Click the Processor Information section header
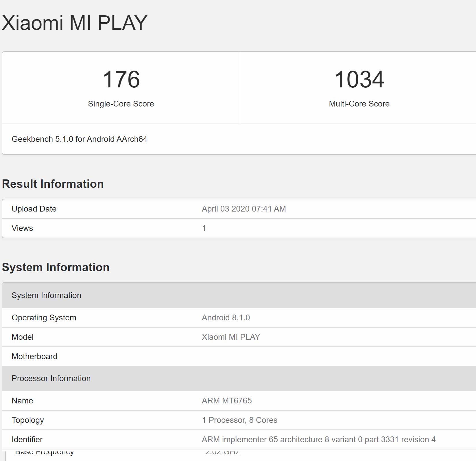The height and width of the screenshot is (461, 476). [x=51, y=379]
